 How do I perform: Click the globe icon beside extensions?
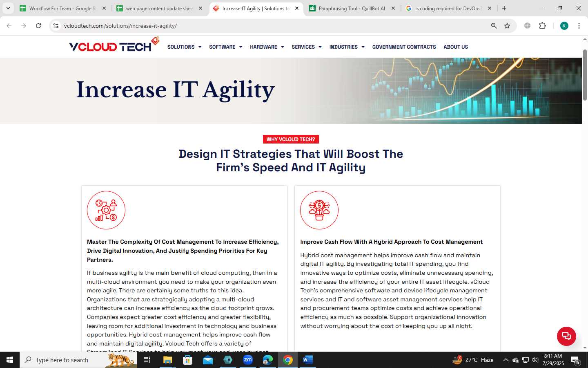click(x=528, y=26)
